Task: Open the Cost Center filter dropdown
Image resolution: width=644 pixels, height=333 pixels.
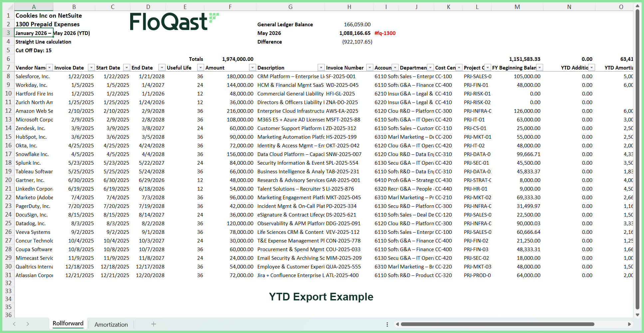Action: pos(459,68)
